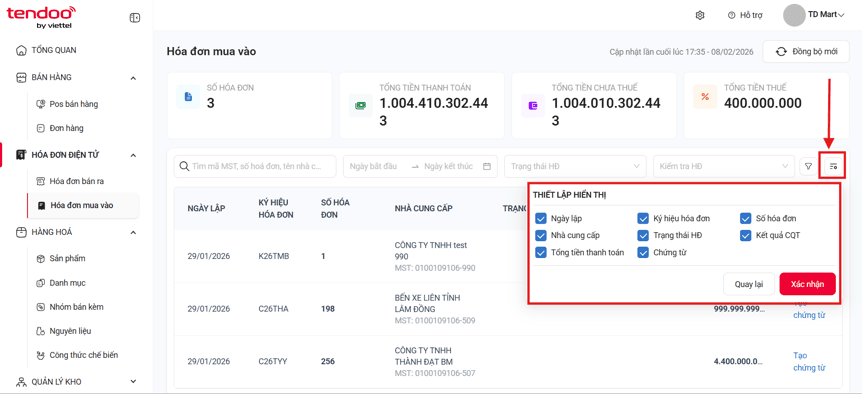
Task: Click the Nguyên liệu icon
Action: pyautogui.click(x=40, y=331)
